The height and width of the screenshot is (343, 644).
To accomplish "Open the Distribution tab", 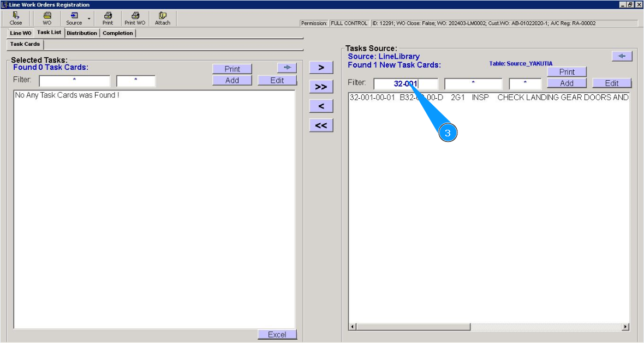I will (x=82, y=33).
